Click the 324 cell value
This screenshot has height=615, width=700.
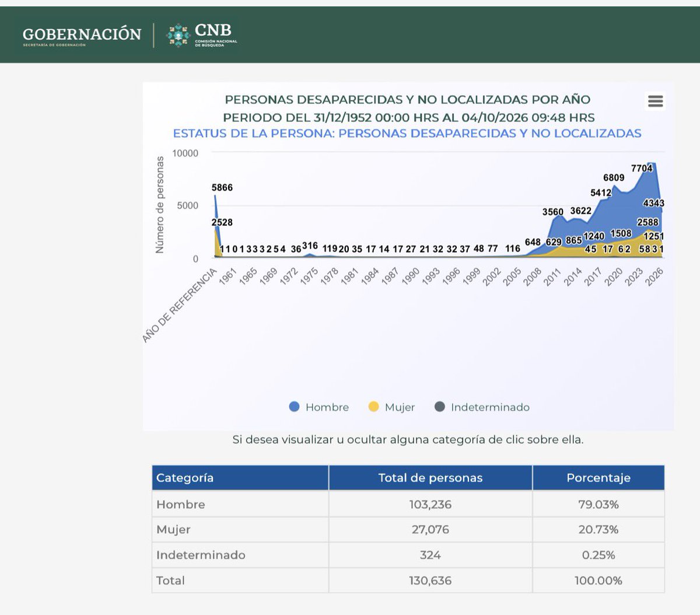[x=430, y=555]
